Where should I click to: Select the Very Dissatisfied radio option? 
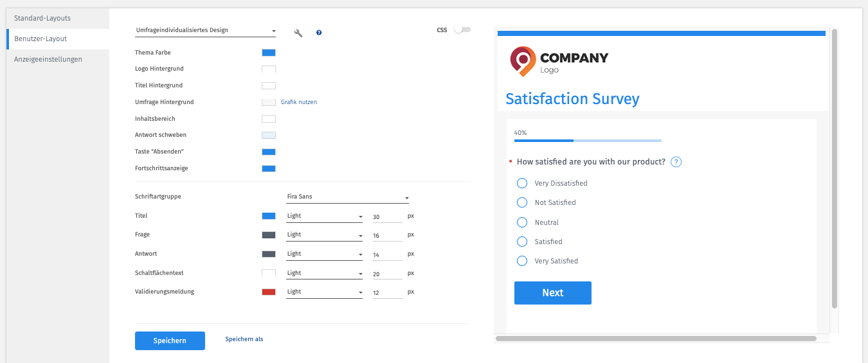click(x=522, y=183)
